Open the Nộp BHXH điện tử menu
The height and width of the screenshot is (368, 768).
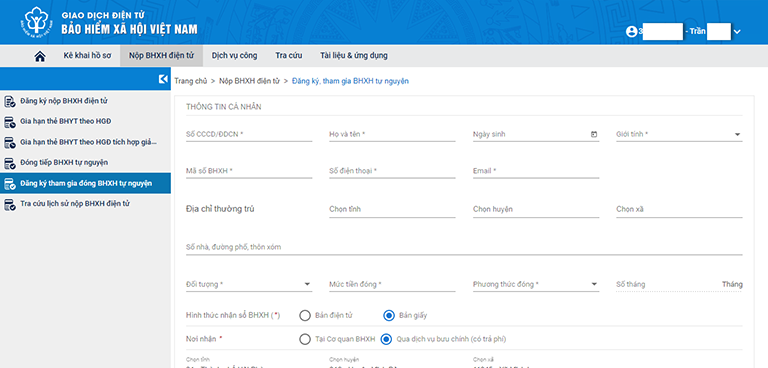[x=162, y=55]
